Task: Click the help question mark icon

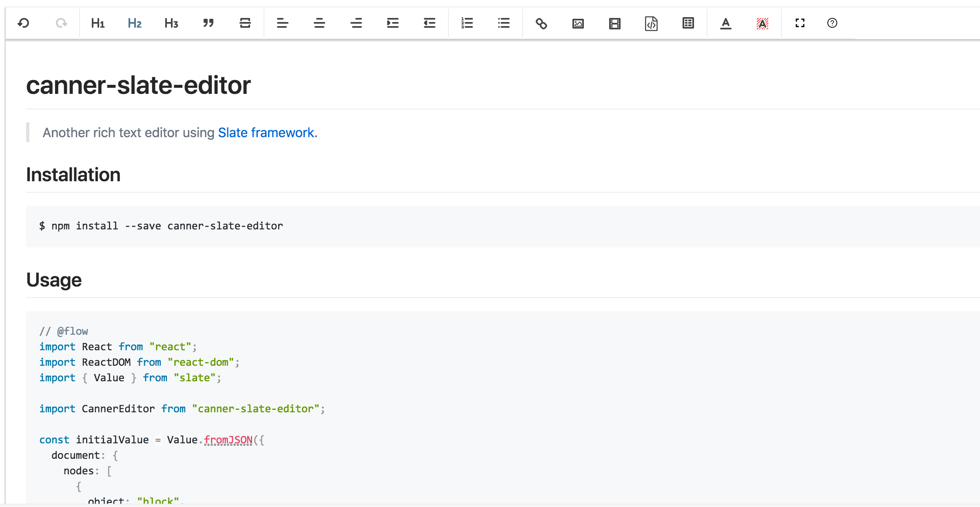Action: point(832,23)
